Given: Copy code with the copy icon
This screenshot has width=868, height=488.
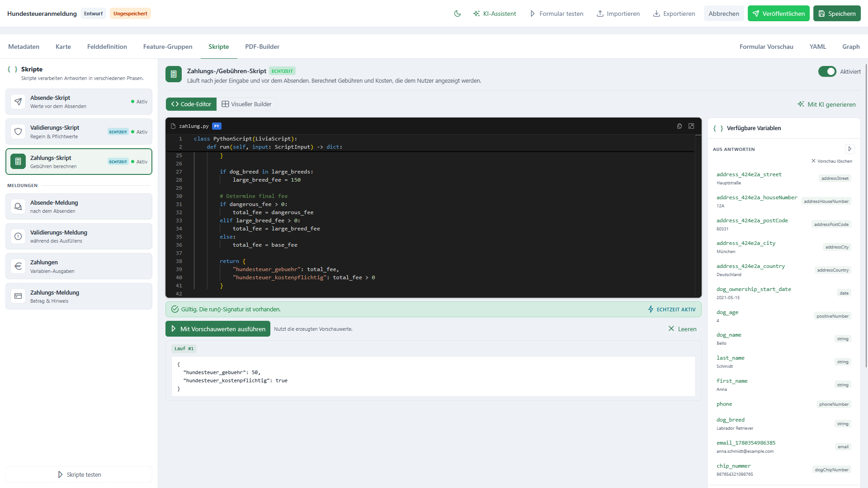Looking at the screenshot, I should (679, 126).
